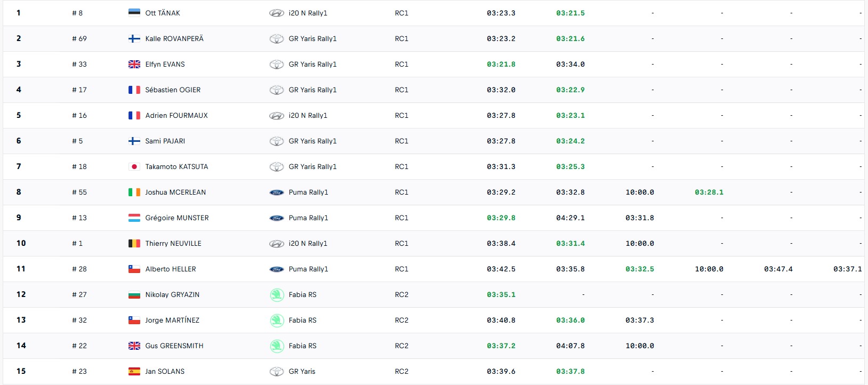Click Sami PAJARI's driver name

(x=165, y=141)
